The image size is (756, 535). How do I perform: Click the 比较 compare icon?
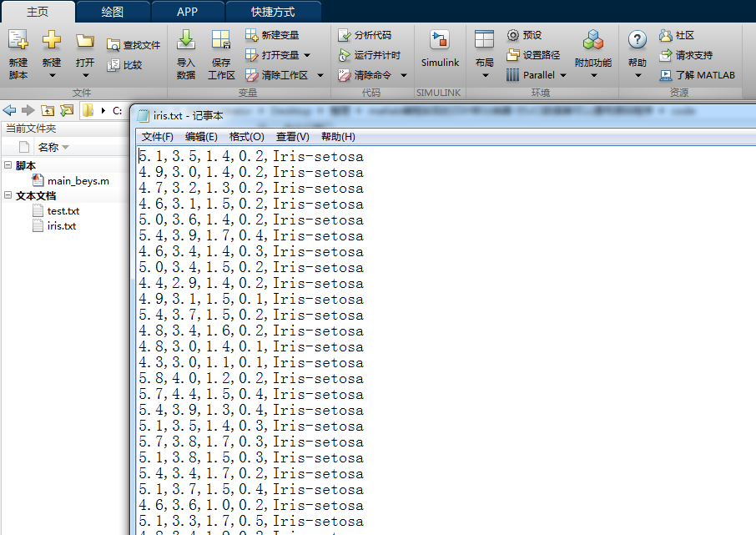(113, 65)
